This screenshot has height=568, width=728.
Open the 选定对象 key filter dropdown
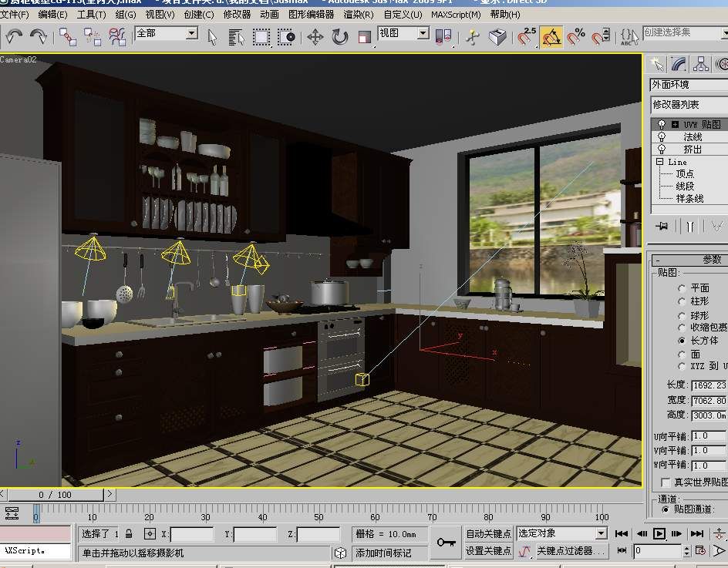point(602,533)
